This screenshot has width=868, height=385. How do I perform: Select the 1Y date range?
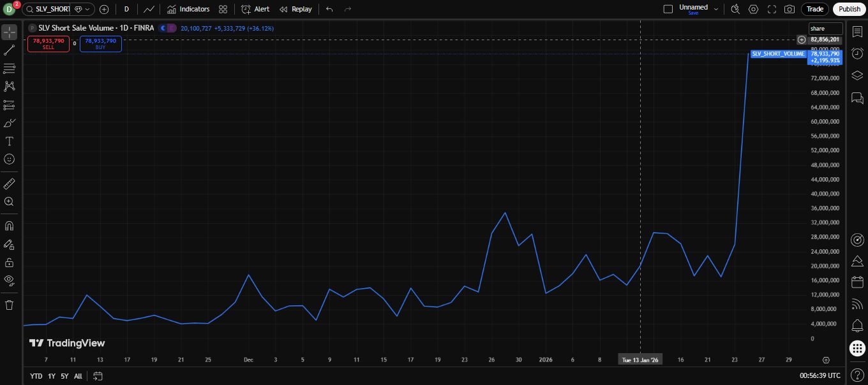[x=52, y=376]
